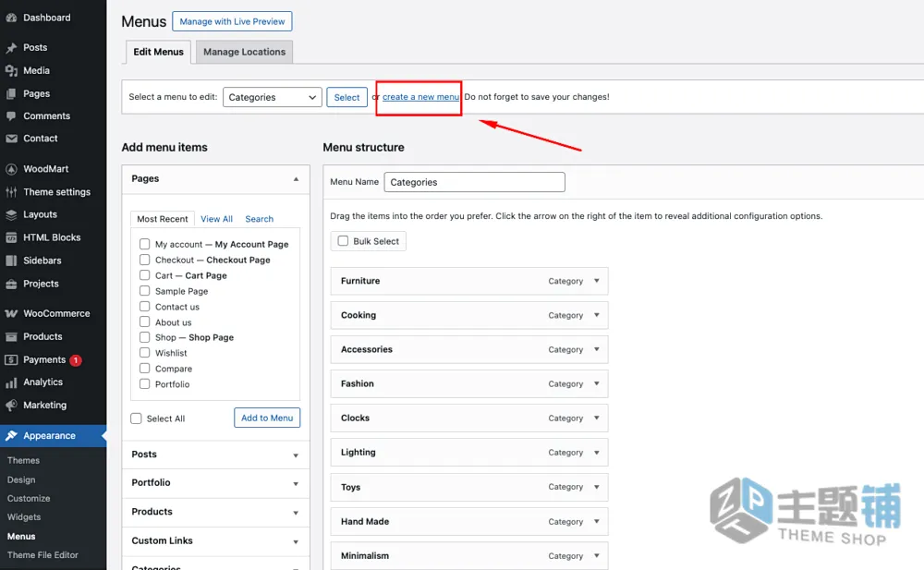Collapse the Pages panel
This screenshot has height=570, width=924.
[x=296, y=178]
